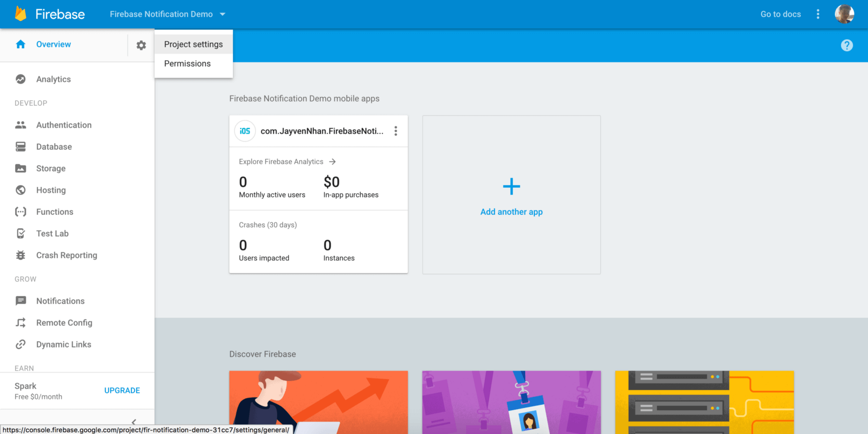Open Functions section
The height and width of the screenshot is (434, 868).
pos(55,212)
